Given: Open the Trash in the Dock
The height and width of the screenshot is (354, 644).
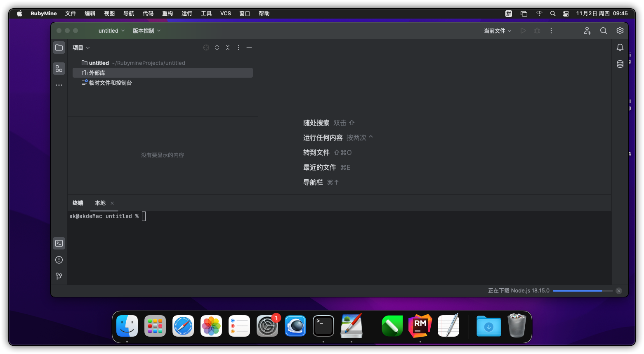Looking at the screenshot, I should (517, 325).
